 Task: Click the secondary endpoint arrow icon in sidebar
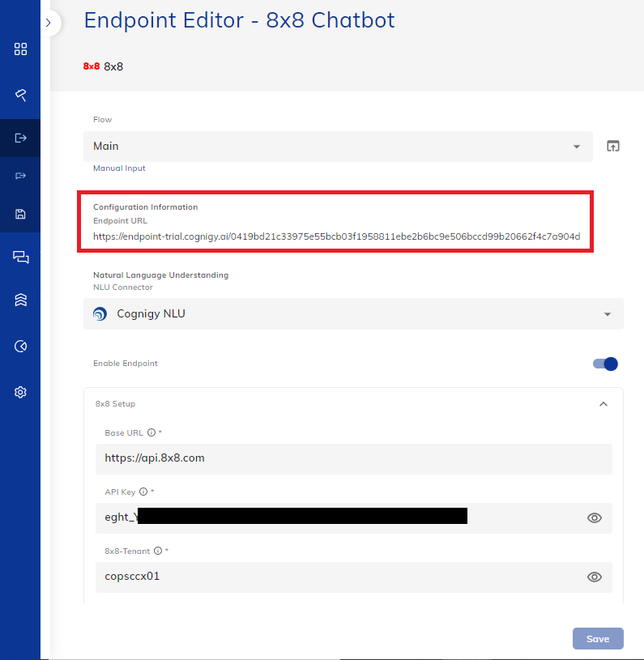pos(20,176)
